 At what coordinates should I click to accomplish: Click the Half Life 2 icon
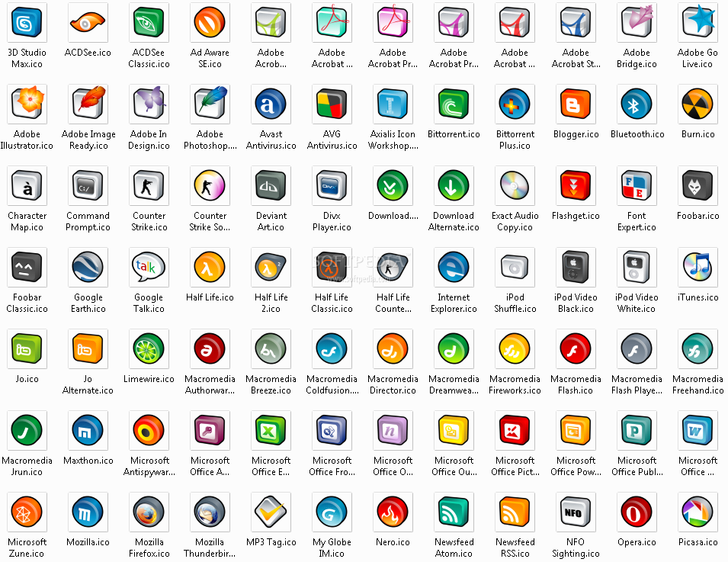(x=271, y=267)
